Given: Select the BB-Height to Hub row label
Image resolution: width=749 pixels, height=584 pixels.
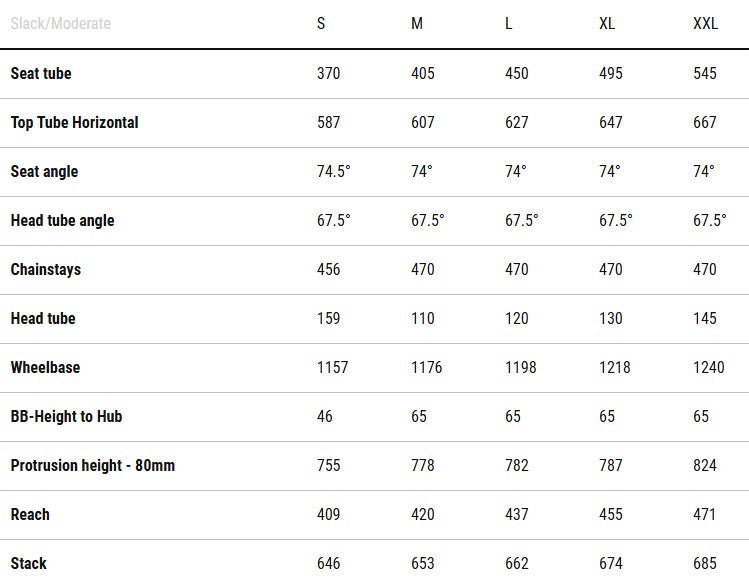Looking at the screenshot, I should tap(67, 416).
